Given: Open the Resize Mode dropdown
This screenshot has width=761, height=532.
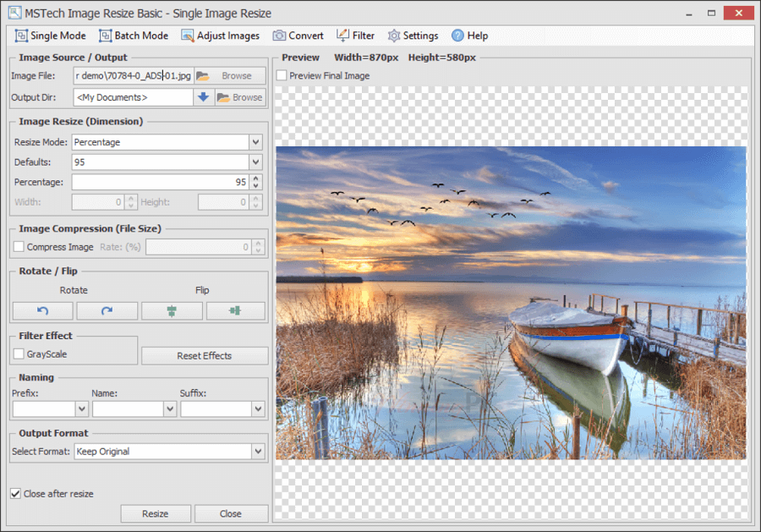Looking at the screenshot, I should tap(255, 141).
